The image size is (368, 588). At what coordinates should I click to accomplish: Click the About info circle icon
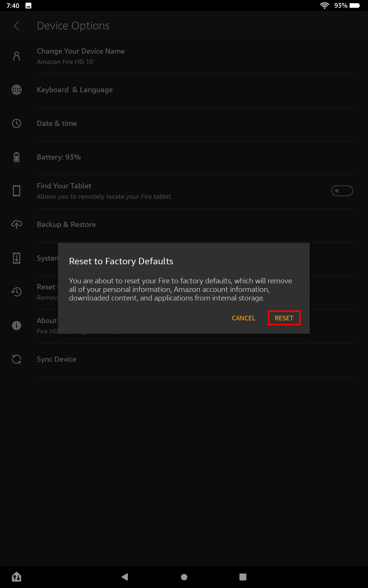coord(17,326)
